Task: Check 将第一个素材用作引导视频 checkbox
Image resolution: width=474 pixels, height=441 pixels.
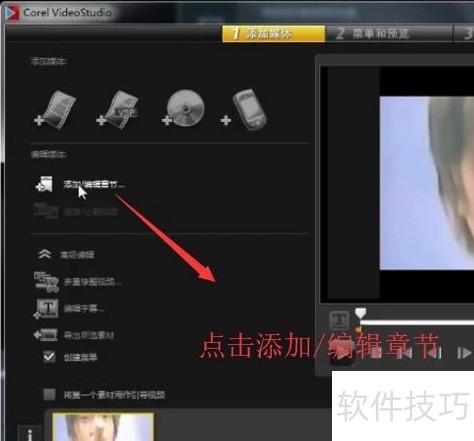Action: pos(49,395)
